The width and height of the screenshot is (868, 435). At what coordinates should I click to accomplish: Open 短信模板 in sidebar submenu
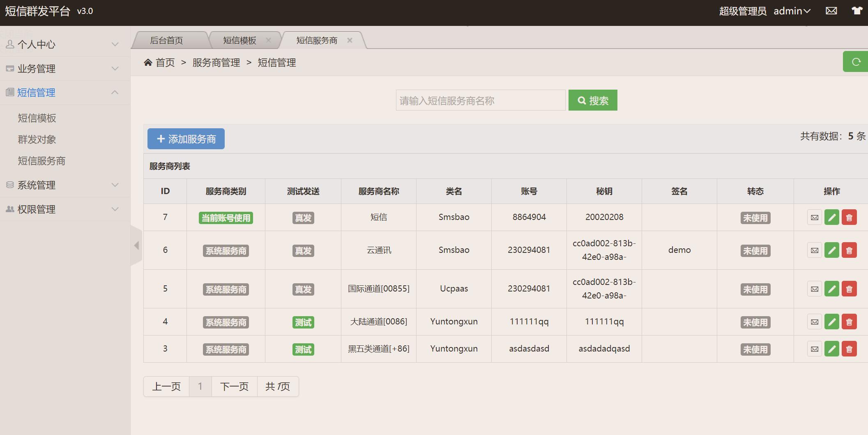pos(37,118)
